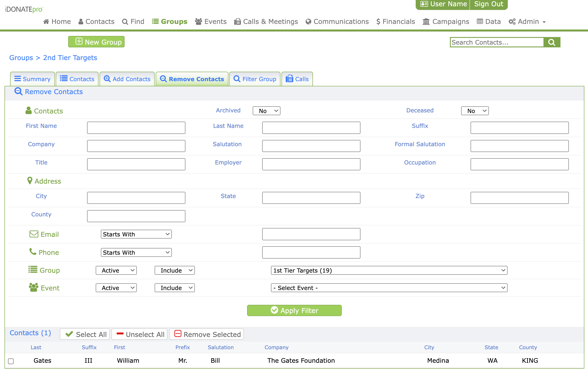Expand the Admin menu caret
588x369 pixels.
pyautogui.click(x=544, y=22)
